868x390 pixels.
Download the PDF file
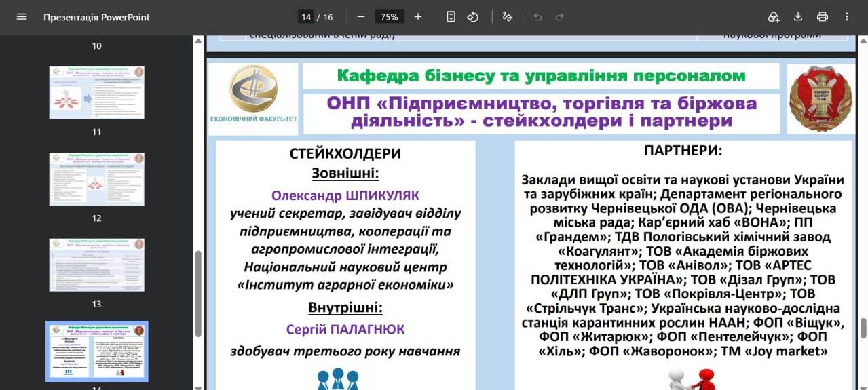click(798, 17)
